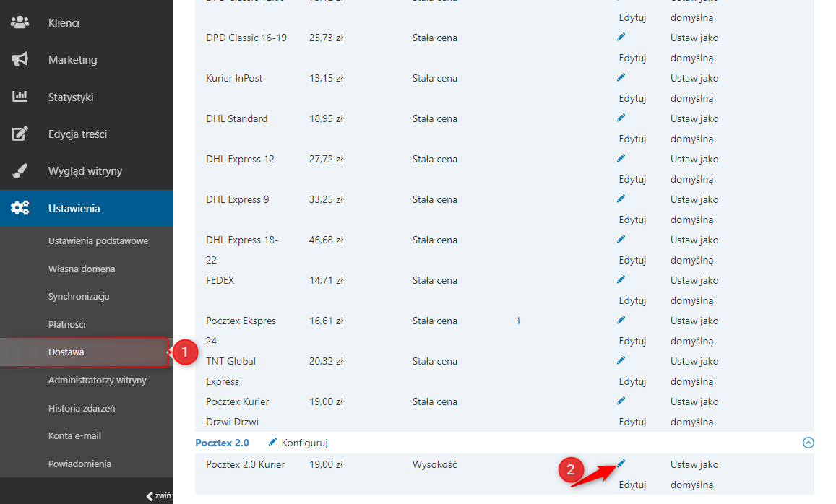This screenshot has height=504, width=836.
Task: Collapse the sidebar using zwiń arrow
Action: [x=159, y=495]
